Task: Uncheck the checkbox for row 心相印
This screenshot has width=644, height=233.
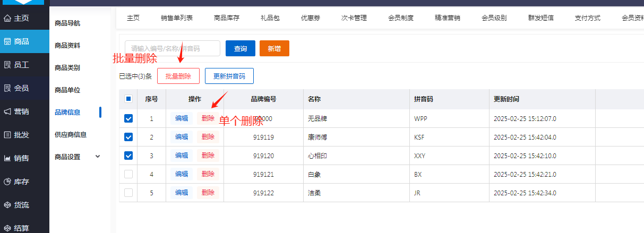Action: (128, 156)
